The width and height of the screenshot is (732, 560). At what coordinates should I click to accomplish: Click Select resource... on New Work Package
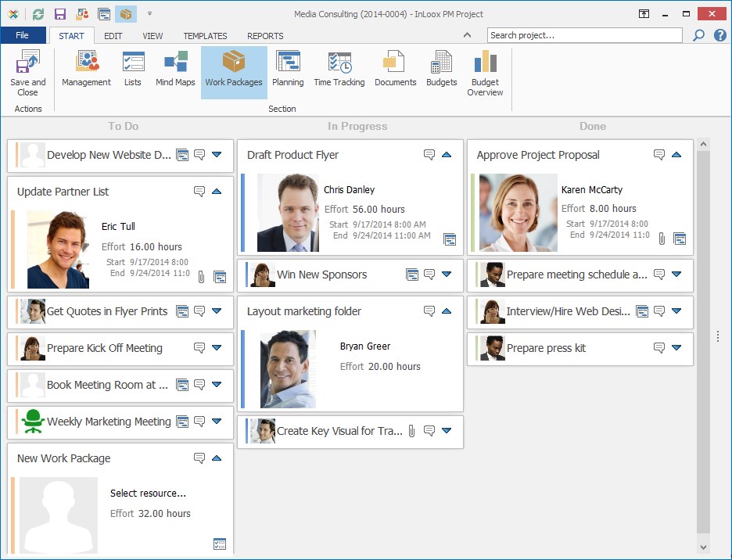148,494
